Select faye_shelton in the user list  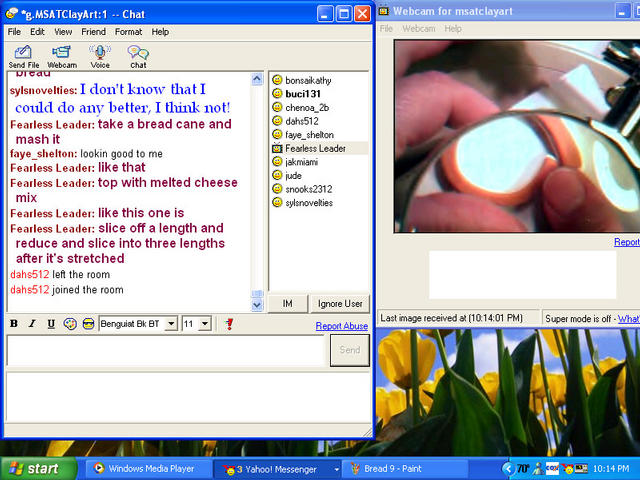click(309, 135)
